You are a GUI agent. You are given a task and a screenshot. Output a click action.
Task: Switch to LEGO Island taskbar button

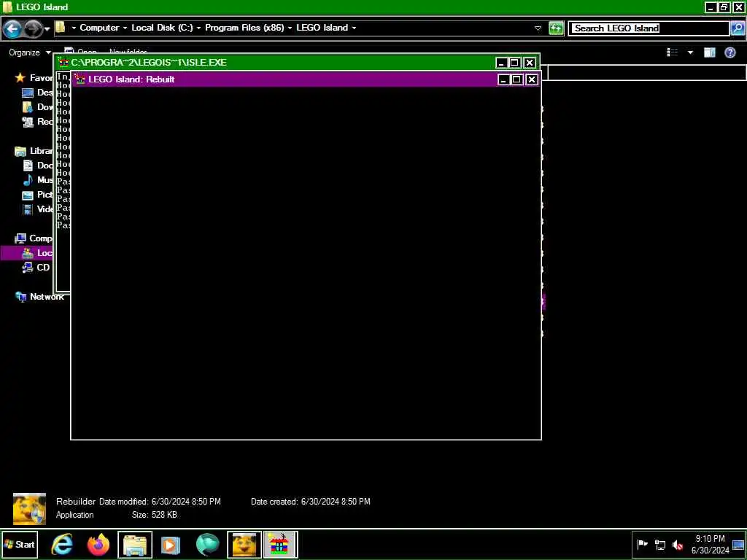[280, 544]
